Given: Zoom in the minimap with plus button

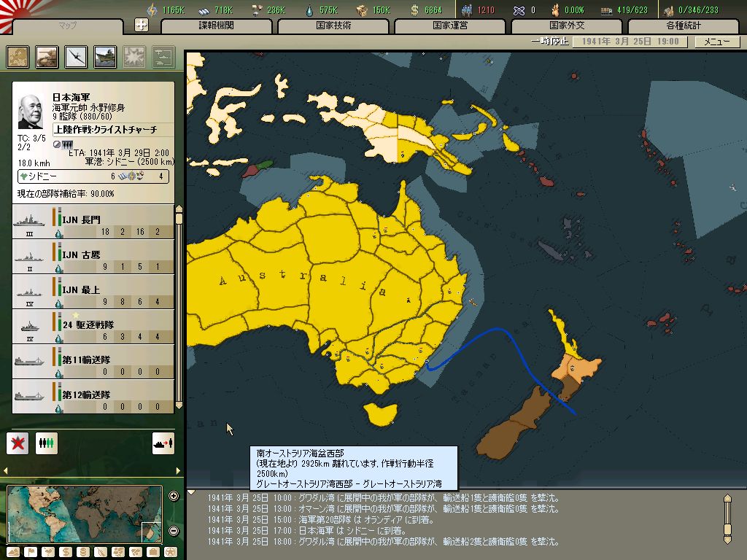Looking at the screenshot, I should [174, 496].
